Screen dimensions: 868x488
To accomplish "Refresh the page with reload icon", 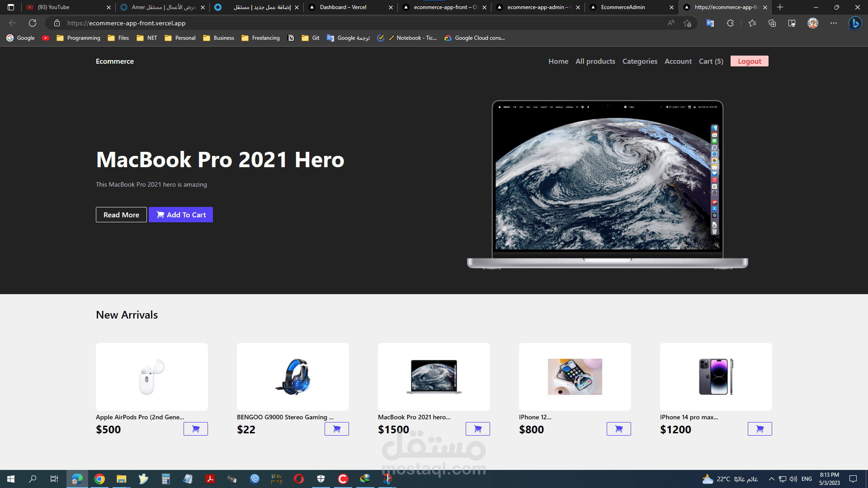I will [x=33, y=23].
